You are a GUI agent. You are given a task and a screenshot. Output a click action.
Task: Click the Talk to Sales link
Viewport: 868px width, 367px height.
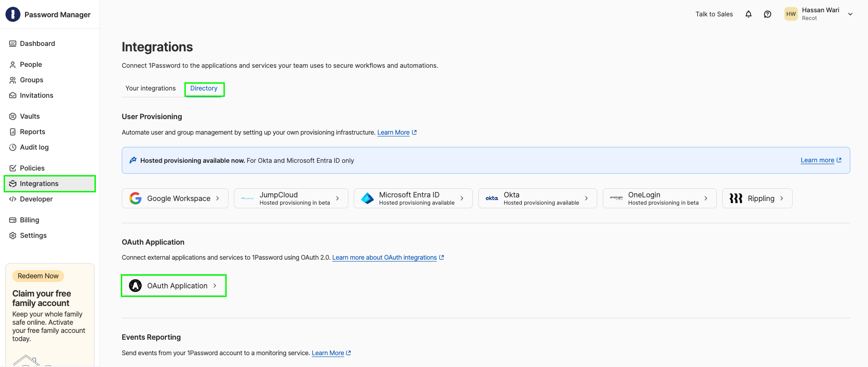[714, 14]
